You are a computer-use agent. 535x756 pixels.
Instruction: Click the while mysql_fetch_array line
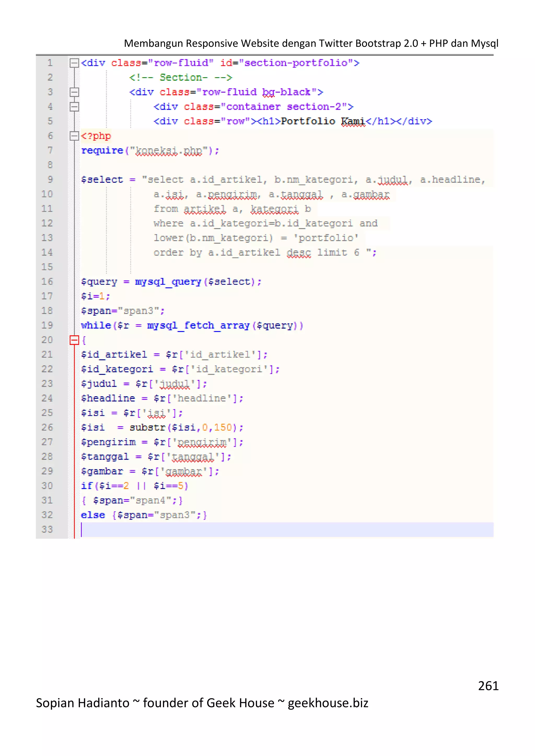click(x=192, y=326)
